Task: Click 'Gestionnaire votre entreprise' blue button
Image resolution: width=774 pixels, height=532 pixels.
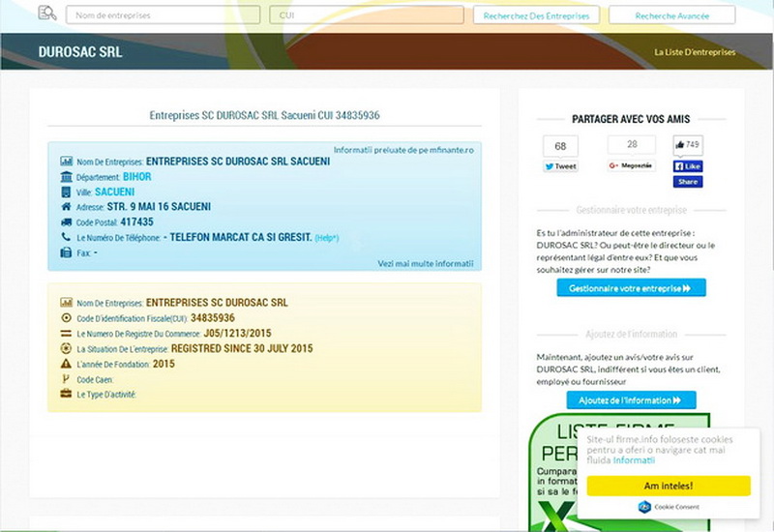Action: 632,288
